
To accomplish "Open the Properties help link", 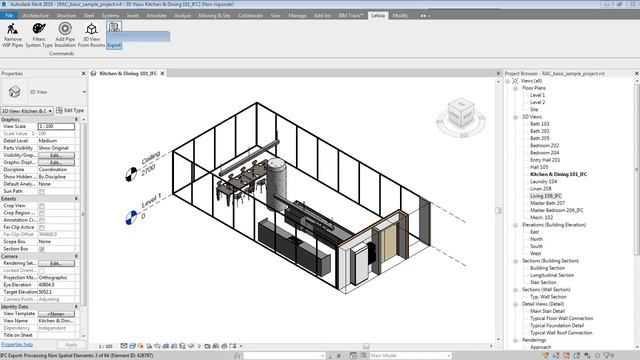I will click(17, 344).
